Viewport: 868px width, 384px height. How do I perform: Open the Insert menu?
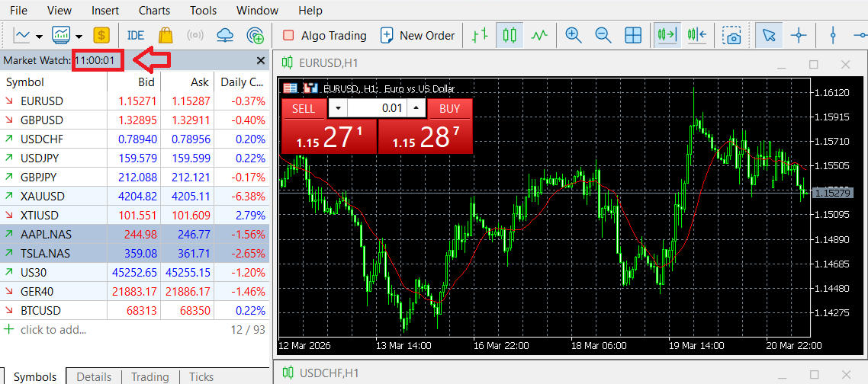(105, 10)
